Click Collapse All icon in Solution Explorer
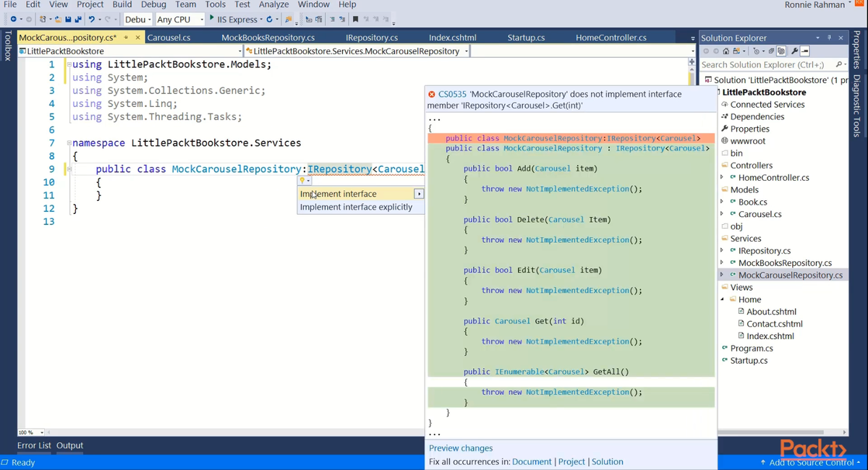This screenshot has width=868, height=470. 770,51
